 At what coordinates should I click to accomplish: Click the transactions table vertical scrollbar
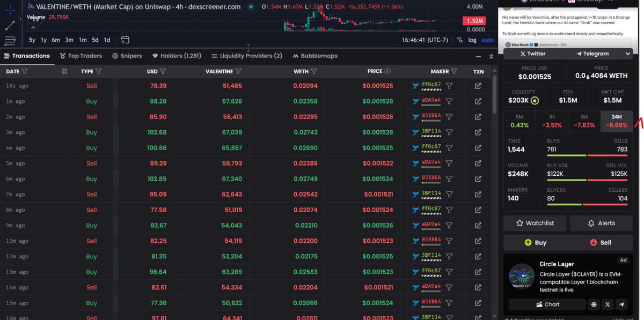[x=494, y=95]
